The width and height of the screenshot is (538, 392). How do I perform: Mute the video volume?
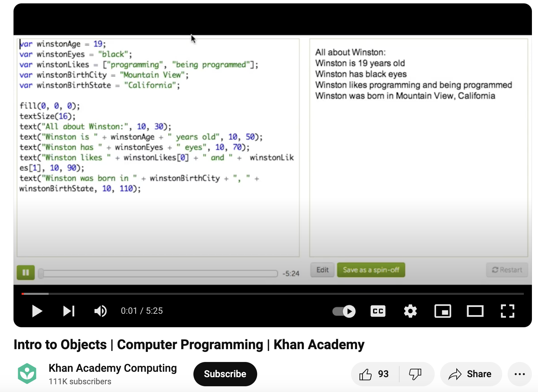click(100, 311)
